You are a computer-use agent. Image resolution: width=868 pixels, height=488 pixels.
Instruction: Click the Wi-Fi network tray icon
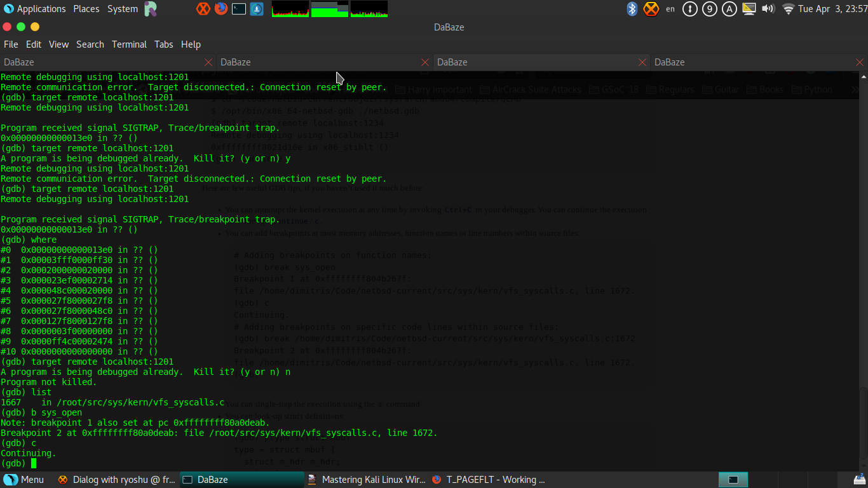click(x=789, y=9)
